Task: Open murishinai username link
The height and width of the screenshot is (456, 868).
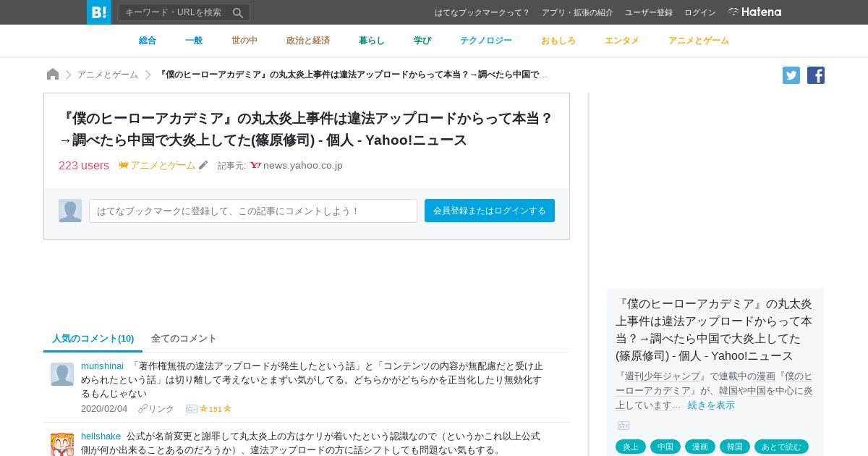Action: coord(102,366)
